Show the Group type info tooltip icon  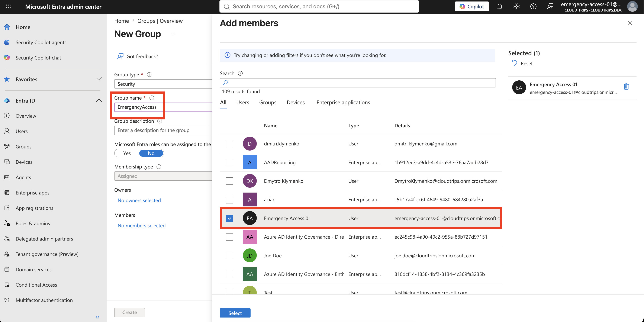point(149,74)
